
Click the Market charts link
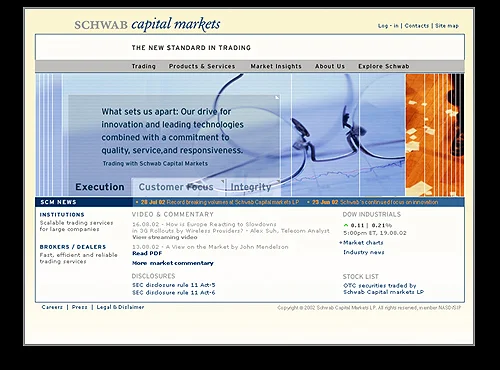coord(363,243)
